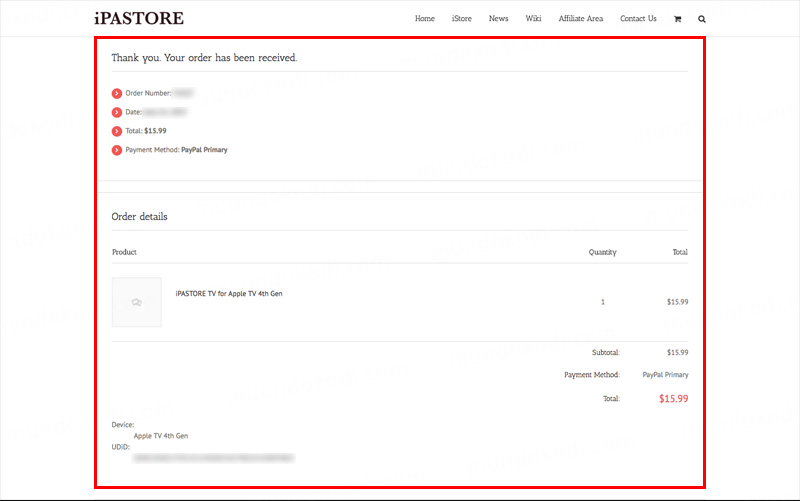800x501 pixels.
Task: Go to the iPASTORE logo homepage
Action: click(139, 18)
